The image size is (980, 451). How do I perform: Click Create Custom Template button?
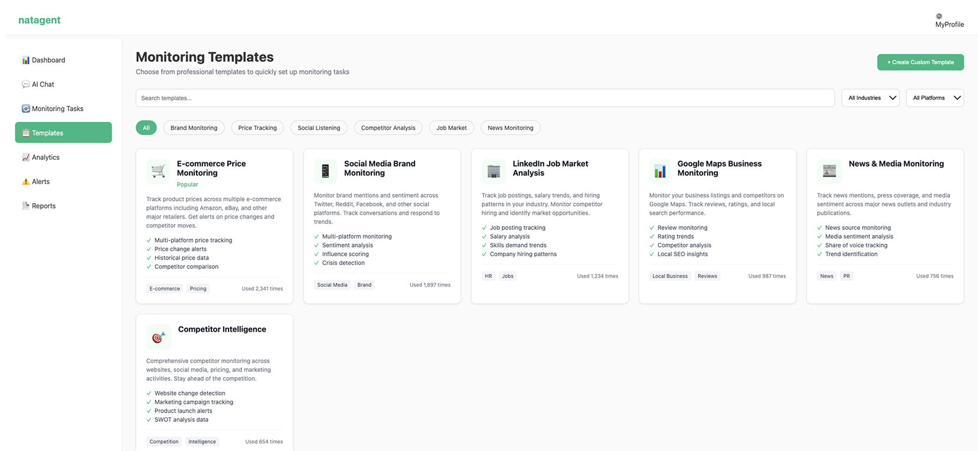pos(920,62)
